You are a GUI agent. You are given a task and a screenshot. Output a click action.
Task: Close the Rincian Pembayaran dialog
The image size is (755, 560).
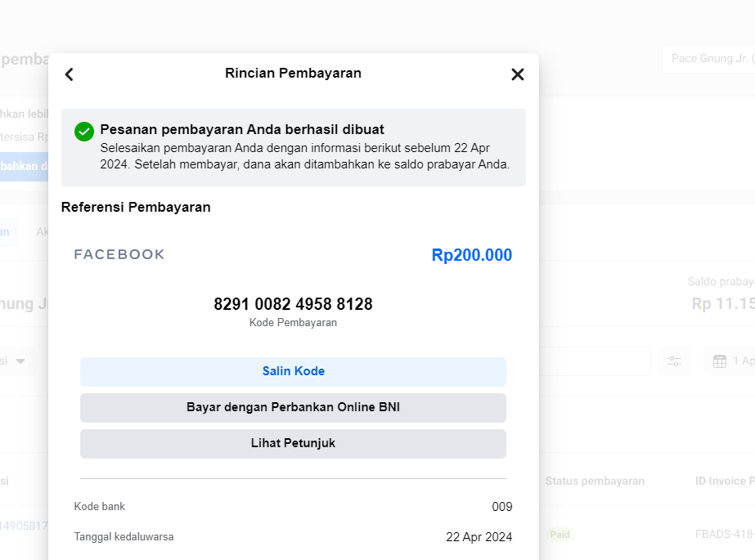[x=517, y=74]
